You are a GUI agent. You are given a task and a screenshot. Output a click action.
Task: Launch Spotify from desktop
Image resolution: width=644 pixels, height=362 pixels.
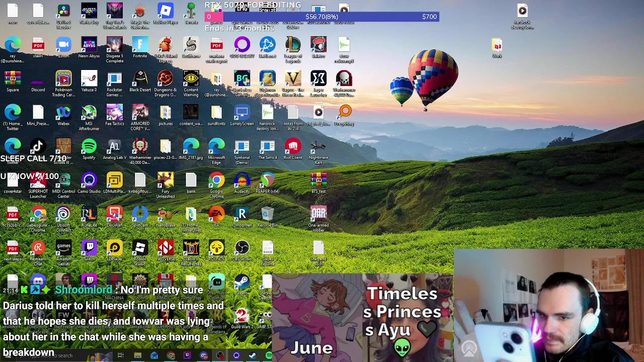[x=89, y=147]
